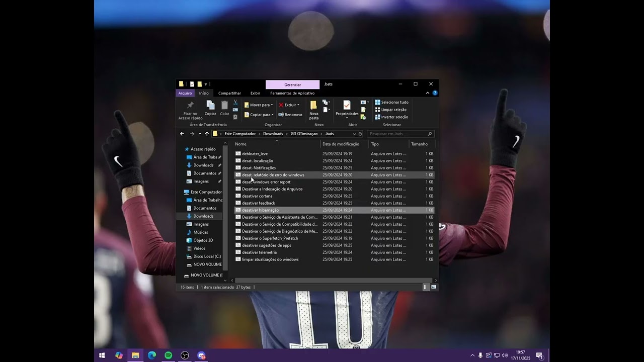
Task: Click Este Computador in the address path
Action: [240, 134]
